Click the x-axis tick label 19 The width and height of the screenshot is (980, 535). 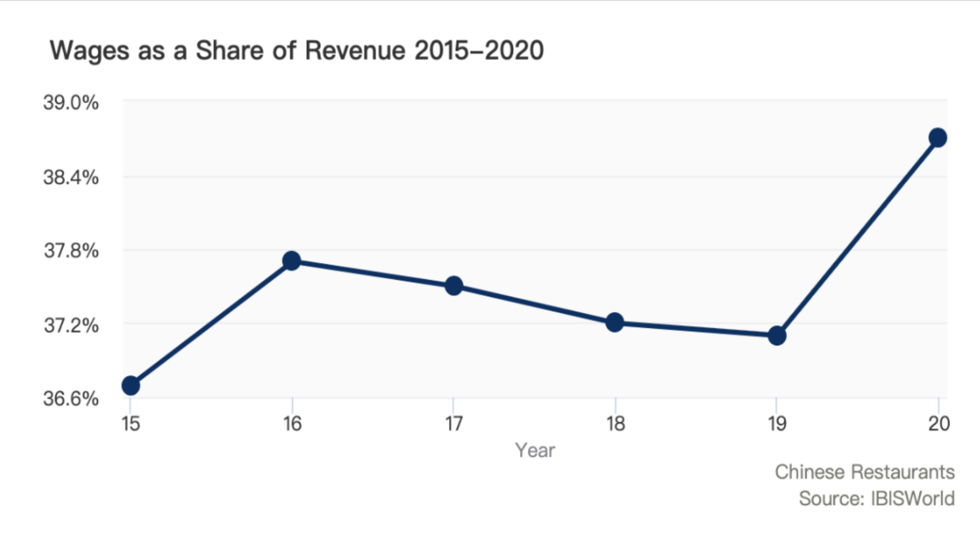click(x=777, y=424)
